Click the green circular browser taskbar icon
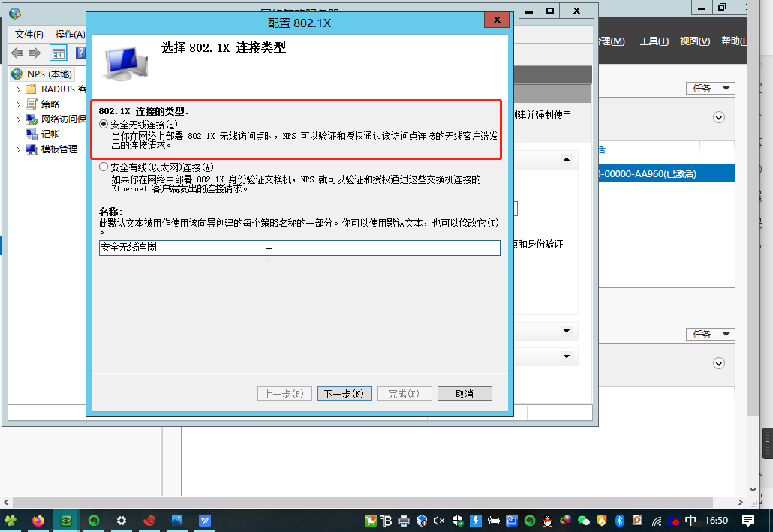This screenshot has height=532, width=773. [x=94, y=521]
